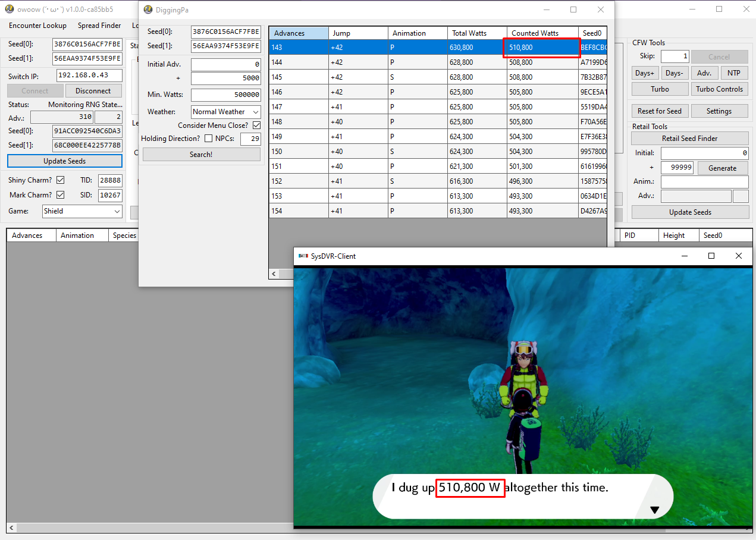Open the Game dropdown showing Shield
756x540 pixels.
click(82, 211)
